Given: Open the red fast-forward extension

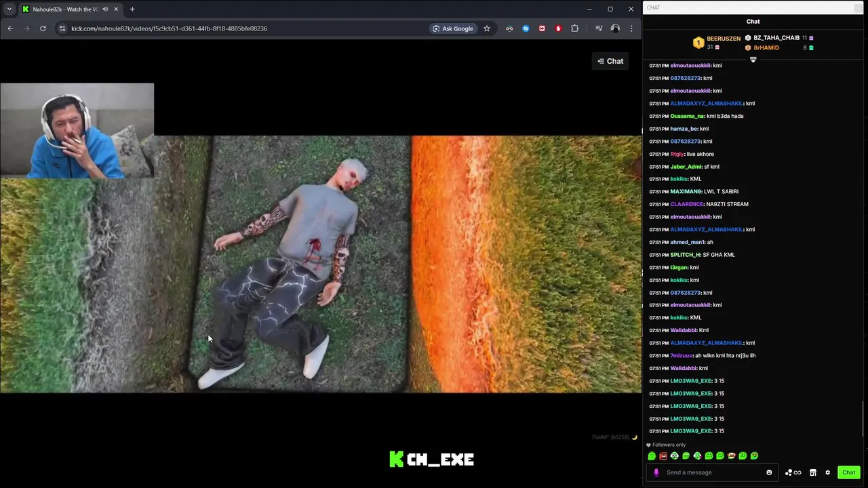Looking at the screenshot, I should pyautogui.click(x=542, y=28).
